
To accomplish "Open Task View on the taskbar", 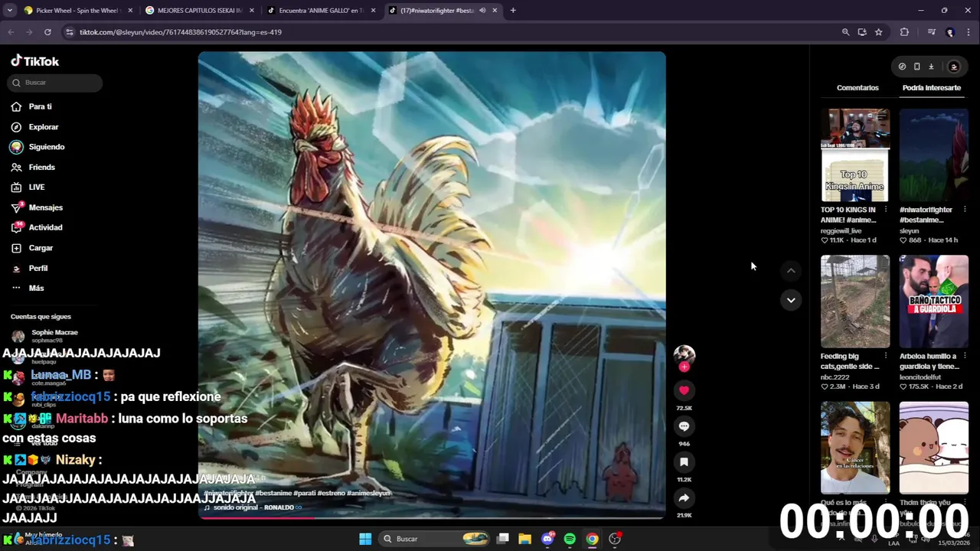I will point(502,539).
